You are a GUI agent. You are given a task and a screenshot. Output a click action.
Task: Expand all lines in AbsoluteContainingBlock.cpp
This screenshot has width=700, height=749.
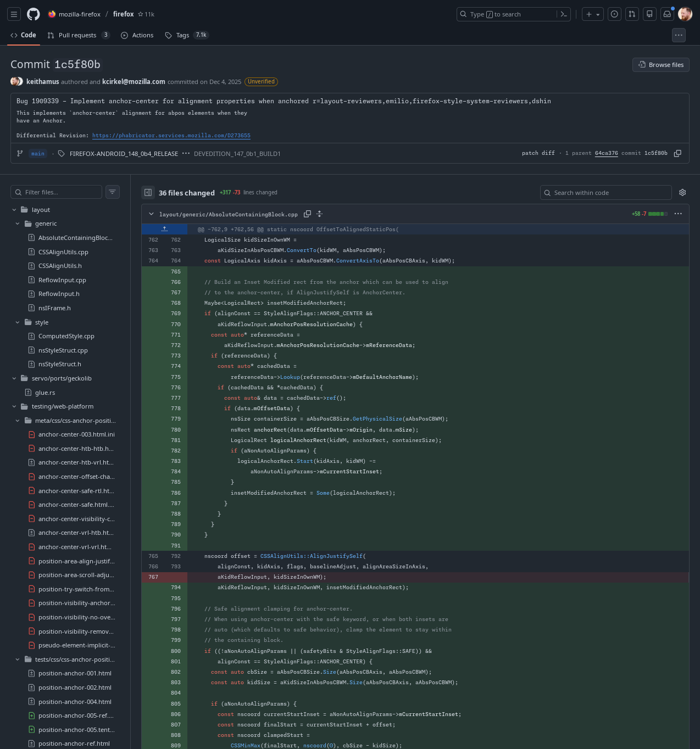click(319, 214)
